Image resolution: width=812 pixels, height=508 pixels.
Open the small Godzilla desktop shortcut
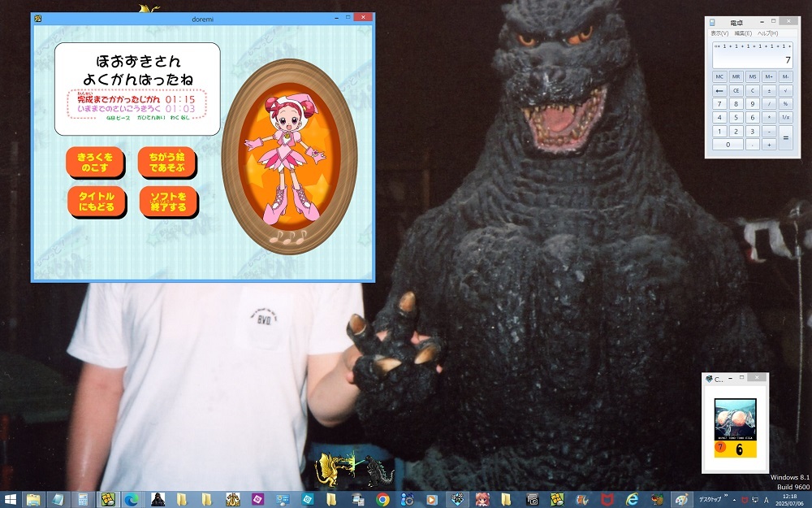coord(379,471)
